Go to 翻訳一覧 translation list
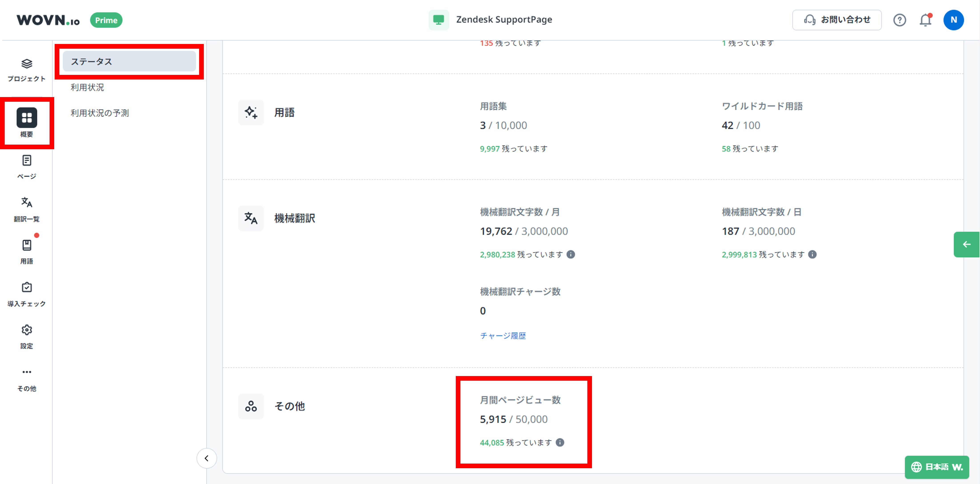 (x=27, y=209)
